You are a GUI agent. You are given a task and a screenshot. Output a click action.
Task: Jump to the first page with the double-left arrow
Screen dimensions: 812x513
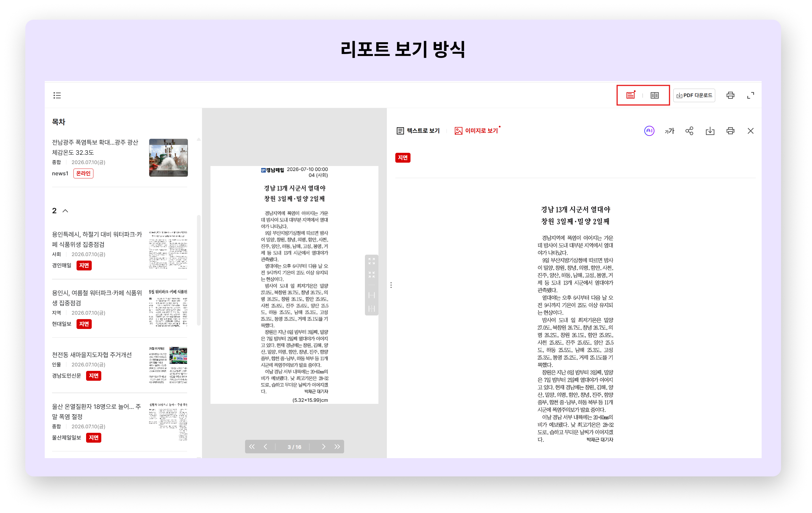point(252,447)
